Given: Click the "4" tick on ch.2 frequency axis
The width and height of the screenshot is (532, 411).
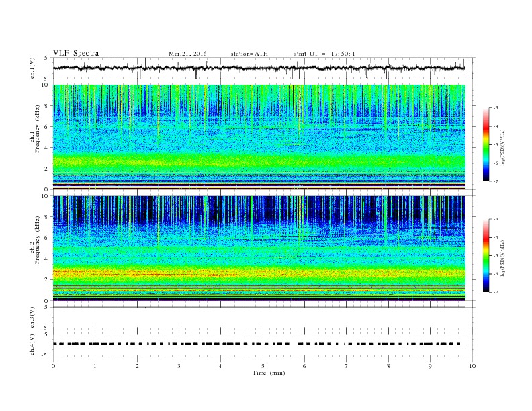Looking at the screenshot, I should [47, 259].
